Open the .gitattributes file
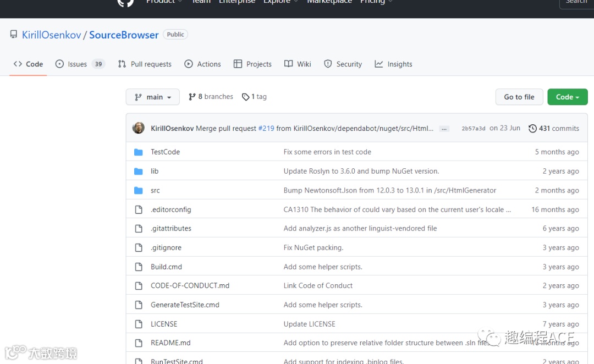Image resolution: width=594 pixels, height=364 pixels. 171,228
